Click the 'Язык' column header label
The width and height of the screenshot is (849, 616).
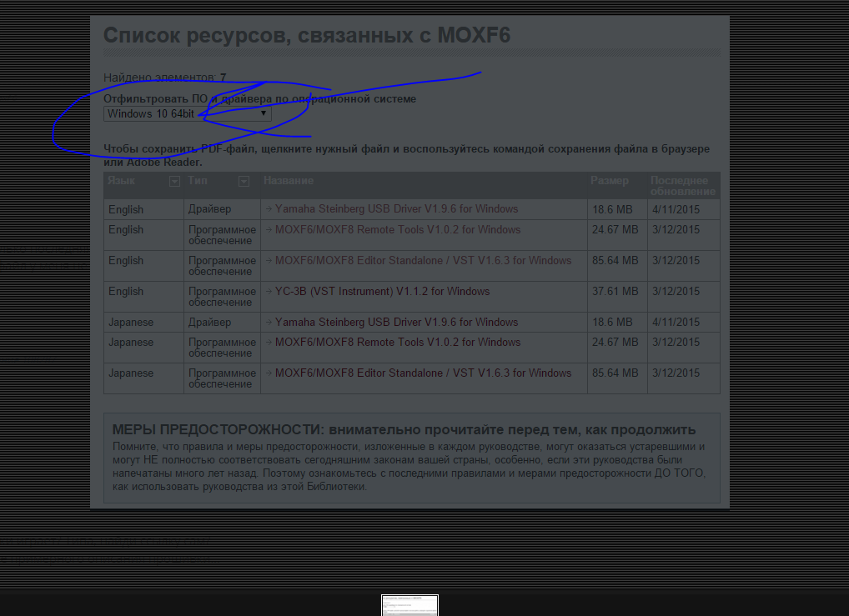point(121,181)
